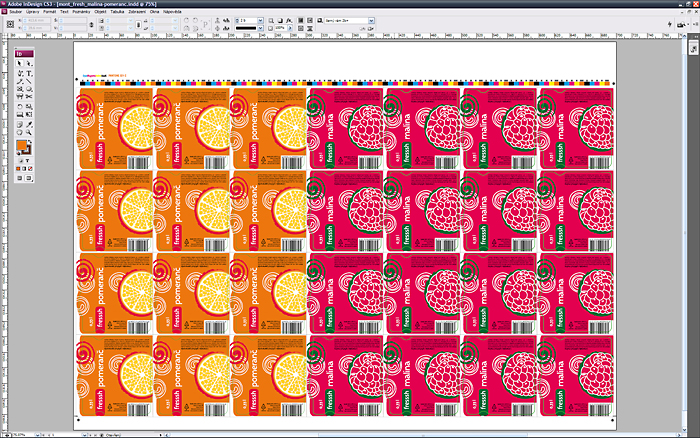Screen dimensions: 700x438
Task: Select the Direct Selection tool
Action: tap(29, 63)
